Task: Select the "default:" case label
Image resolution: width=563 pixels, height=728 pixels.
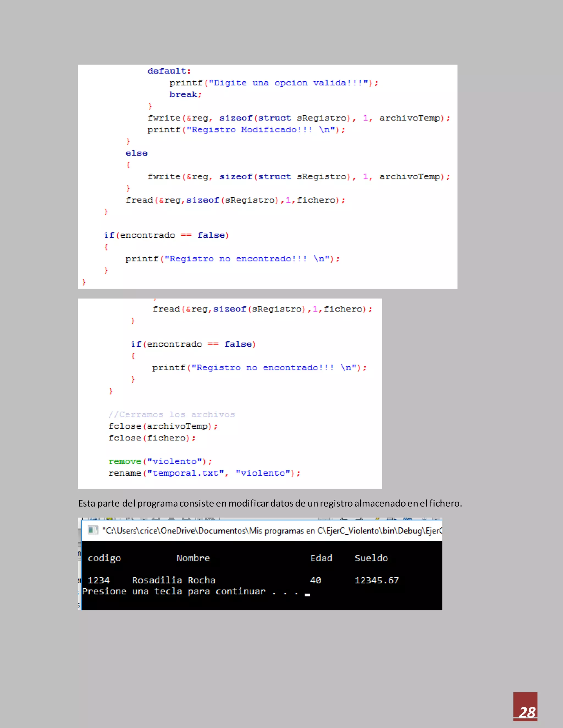Action: pos(169,71)
